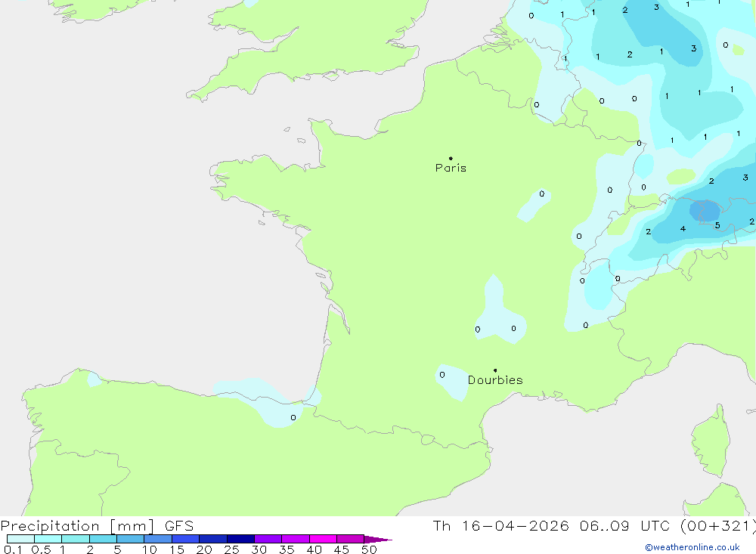Click the arrow tip ending the colour scale
This screenshot has width=756, height=554.
pos(379,540)
